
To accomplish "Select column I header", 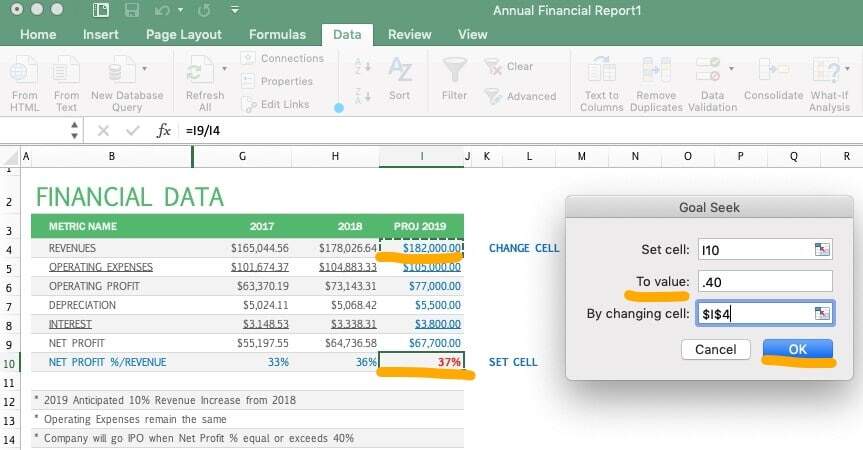I will (422, 156).
